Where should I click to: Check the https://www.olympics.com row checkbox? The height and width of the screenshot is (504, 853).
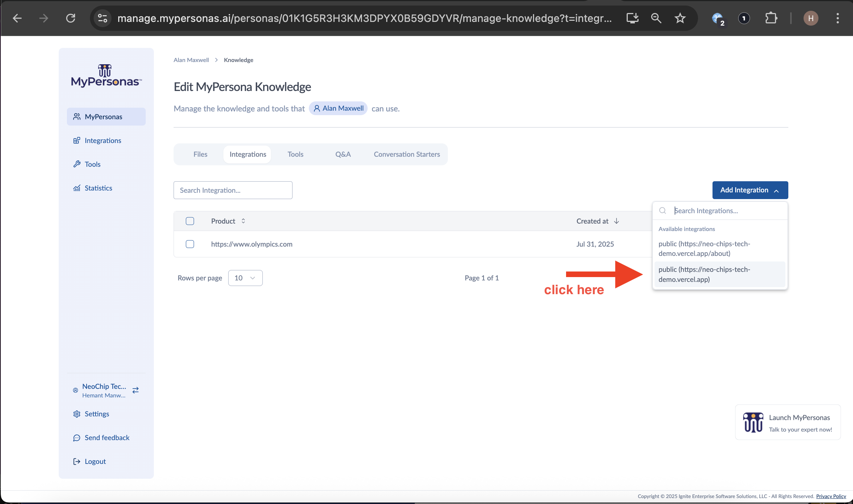(190, 244)
